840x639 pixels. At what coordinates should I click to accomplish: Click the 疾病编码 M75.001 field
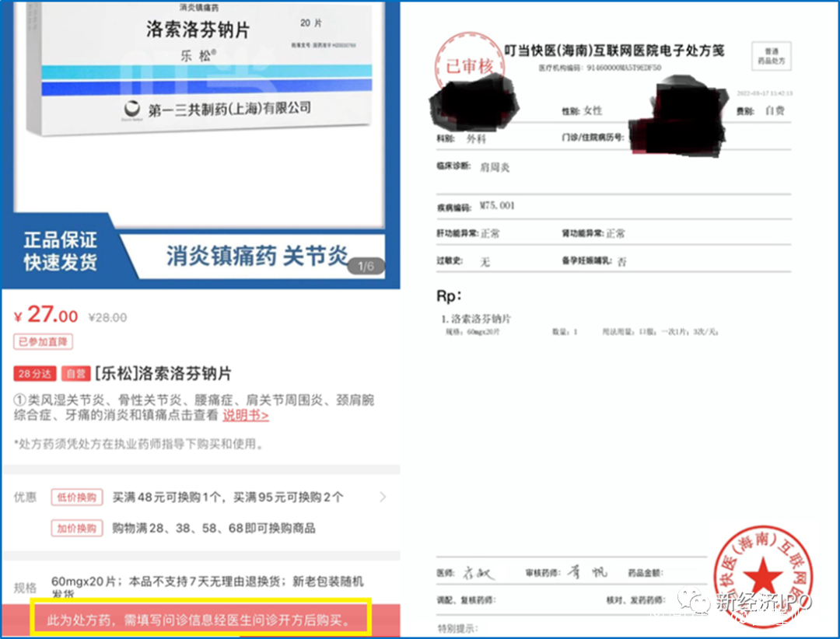pyautogui.click(x=476, y=206)
